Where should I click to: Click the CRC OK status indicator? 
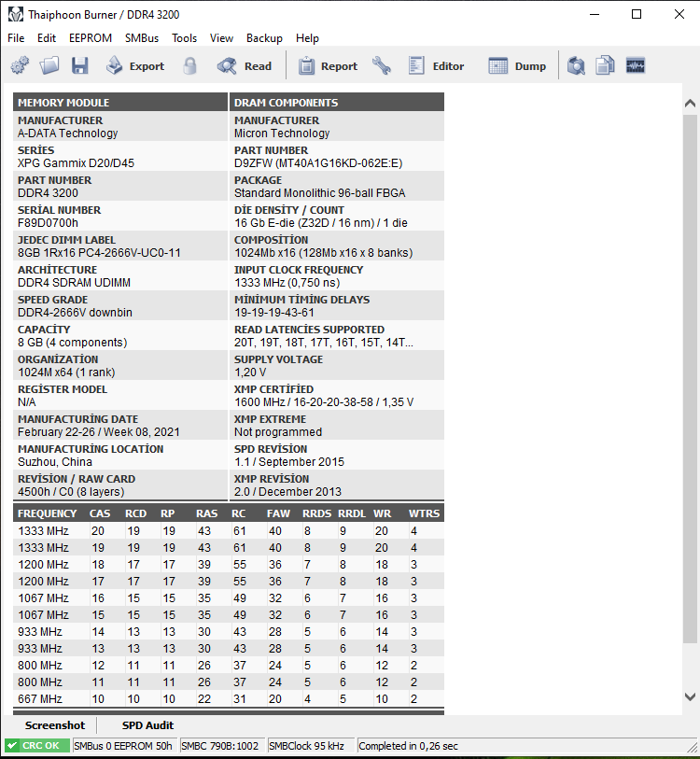[37, 746]
